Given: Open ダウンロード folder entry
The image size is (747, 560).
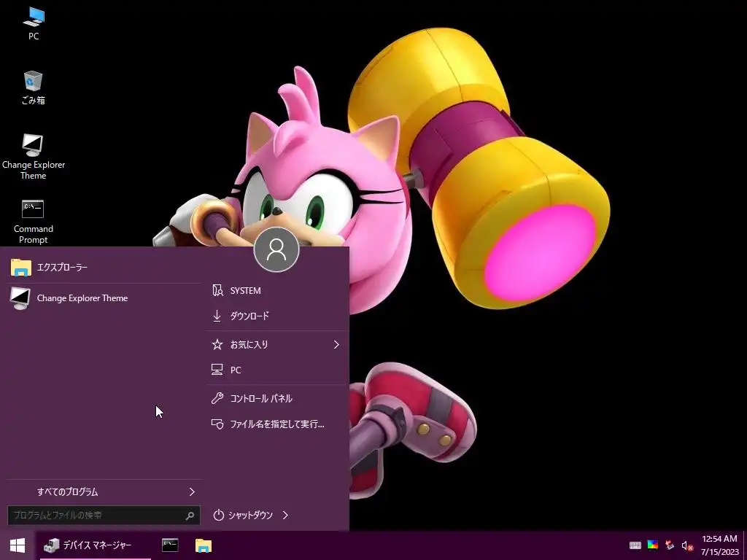Looking at the screenshot, I should click(276, 316).
